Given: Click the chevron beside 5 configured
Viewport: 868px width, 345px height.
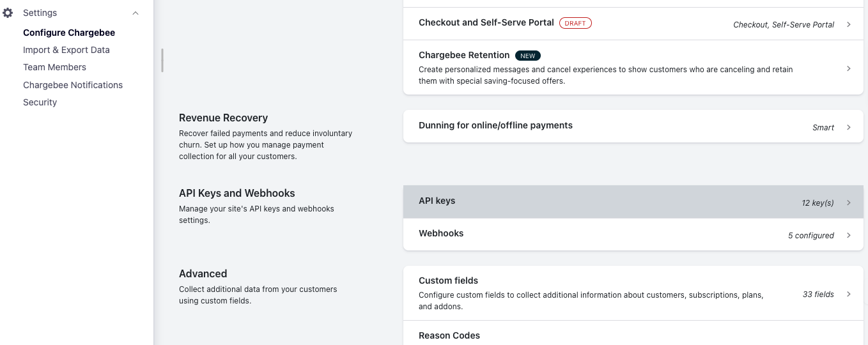Looking at the screenshot, I should point(849,235).
